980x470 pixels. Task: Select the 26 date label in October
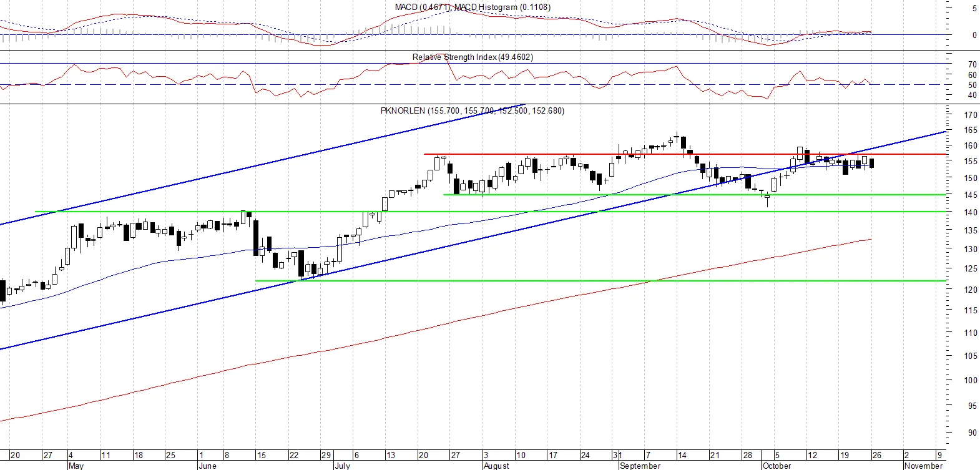pos(877,455)
